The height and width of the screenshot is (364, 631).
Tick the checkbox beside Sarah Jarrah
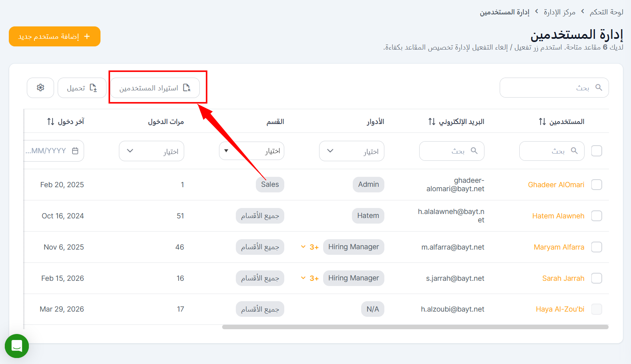(x=597, y=278)
